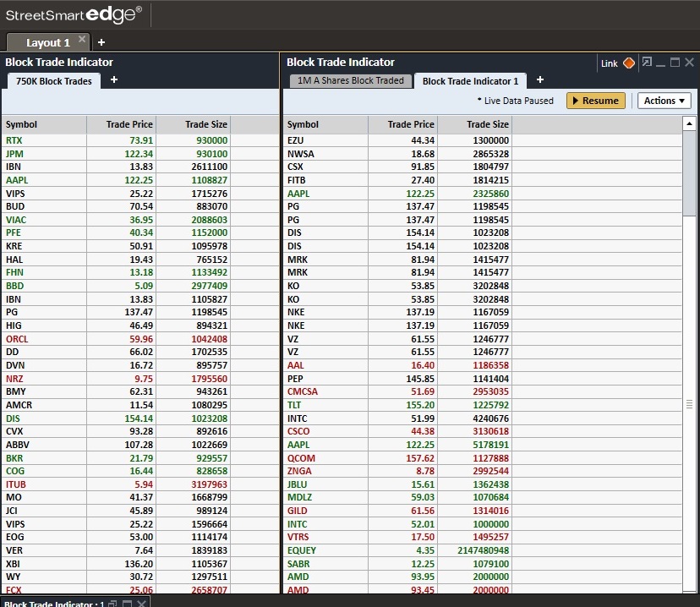This screenshot has width=700, height=607.
Task: Click TLT symbol in right table
Action: point(293,405)
